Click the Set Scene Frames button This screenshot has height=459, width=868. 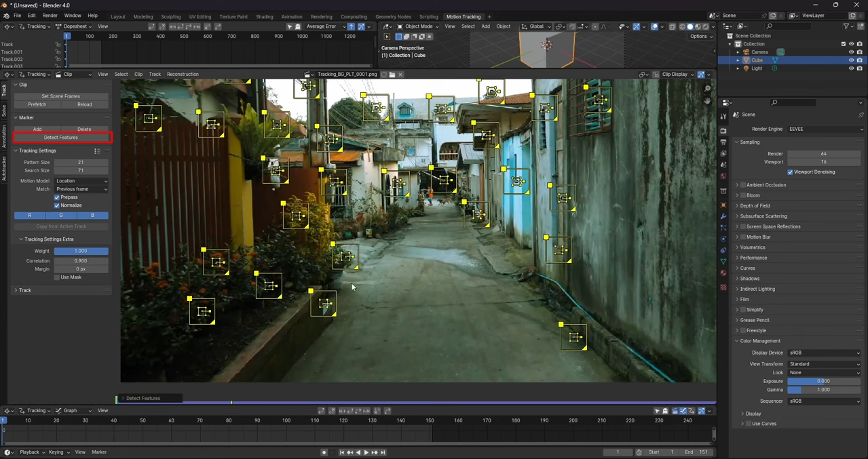point(61,96)
